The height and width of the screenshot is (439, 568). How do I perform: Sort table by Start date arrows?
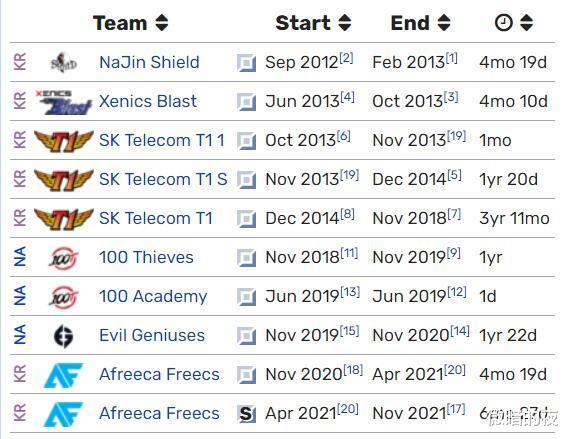pos(344,23)
